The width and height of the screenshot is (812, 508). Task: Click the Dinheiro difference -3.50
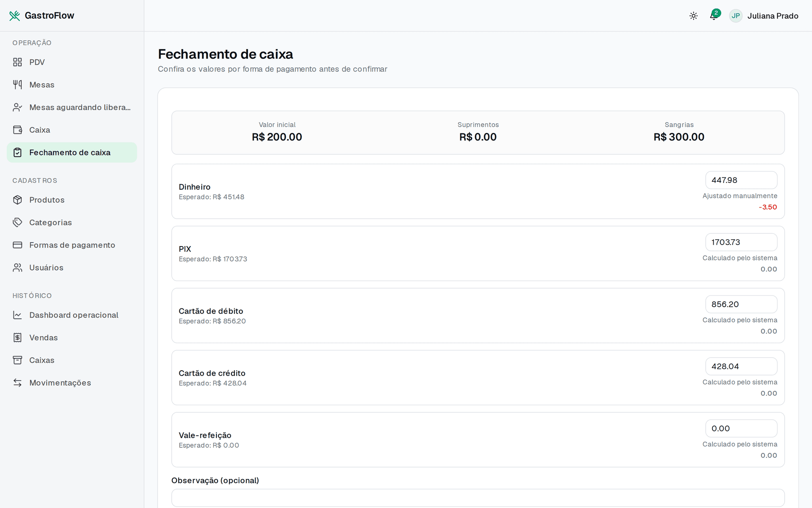click(x=768, y=207)
